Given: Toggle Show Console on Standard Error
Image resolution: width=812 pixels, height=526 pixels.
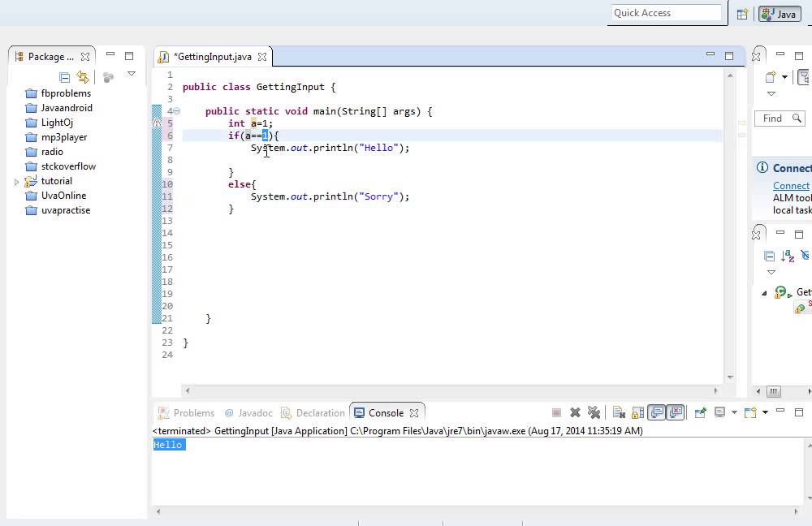Looking at the screenshot, I should [676, 412].
